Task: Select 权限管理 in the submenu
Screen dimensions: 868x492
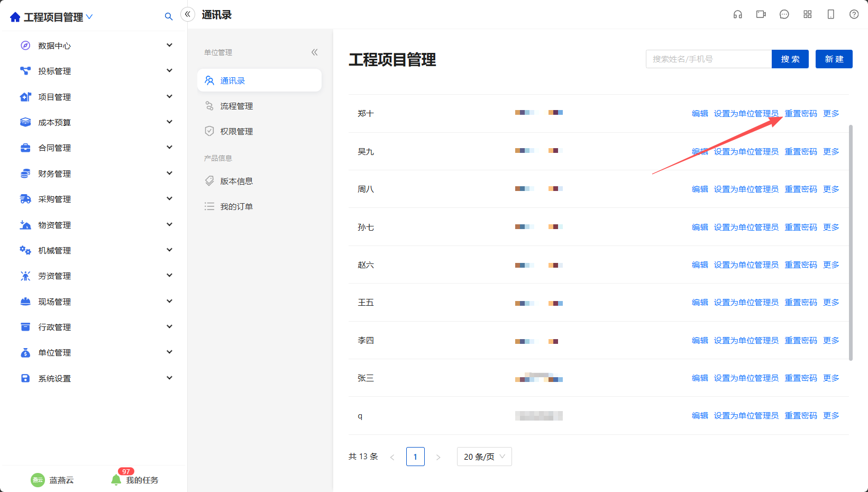Action: tap(259, 131)
